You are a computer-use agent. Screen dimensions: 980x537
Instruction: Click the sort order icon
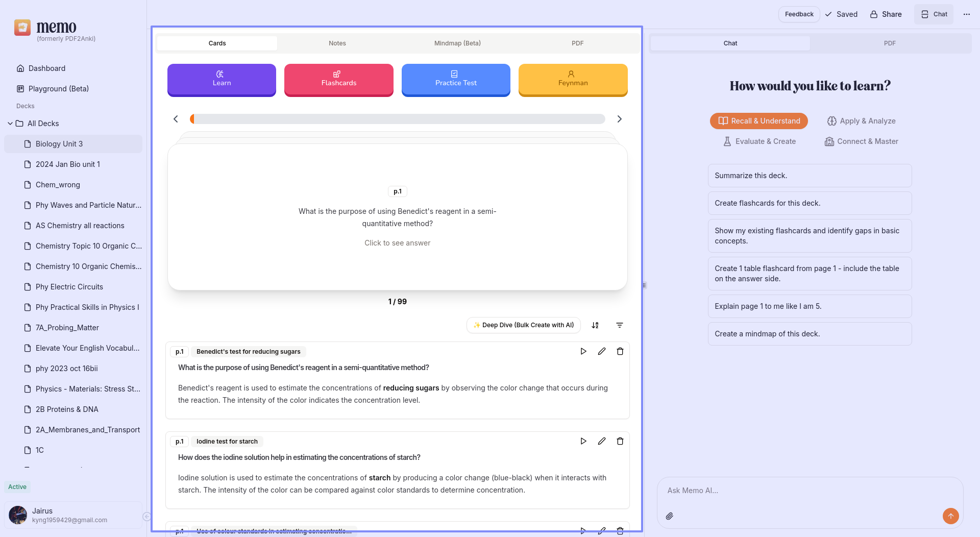point(595,325)
